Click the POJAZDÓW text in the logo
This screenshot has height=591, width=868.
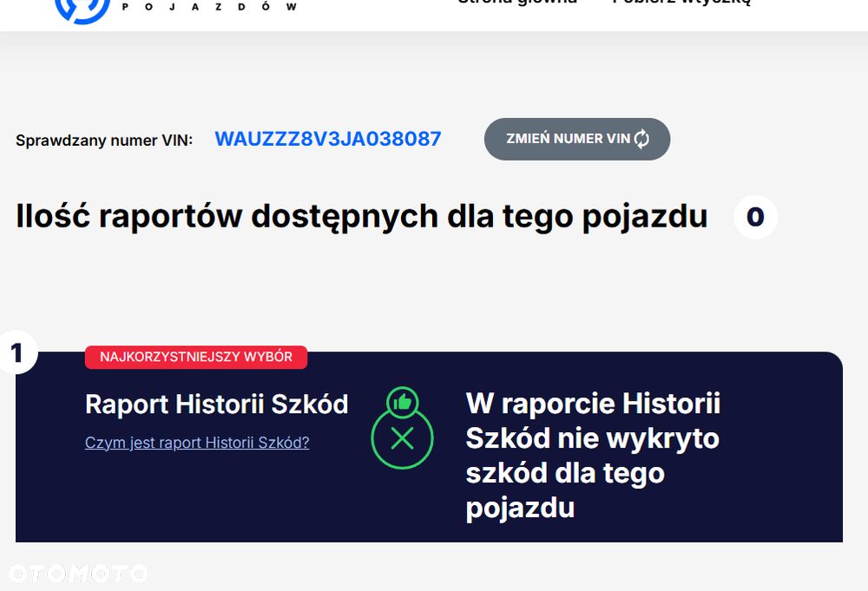coord(209,7)
